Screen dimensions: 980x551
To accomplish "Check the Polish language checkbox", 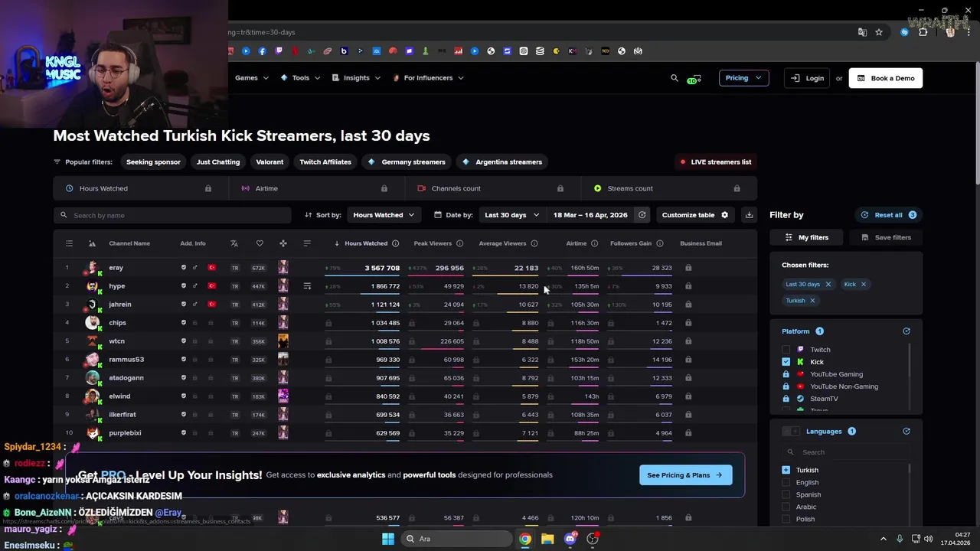I will pos(786,520).
